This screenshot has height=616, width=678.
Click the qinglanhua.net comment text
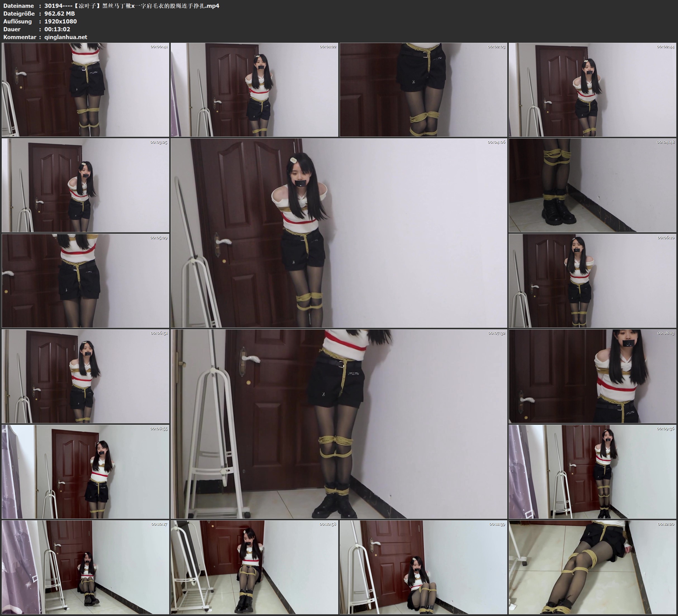pos(66,37)
